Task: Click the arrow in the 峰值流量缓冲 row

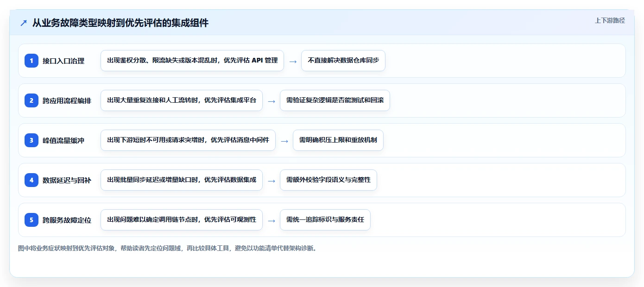Action: 284,141
